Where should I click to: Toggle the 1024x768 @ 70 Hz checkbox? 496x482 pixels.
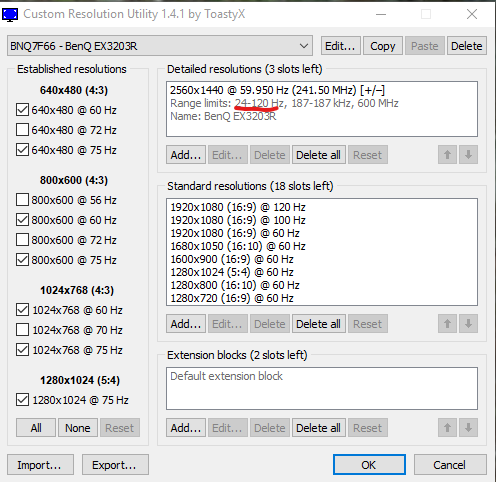[22, 330]
